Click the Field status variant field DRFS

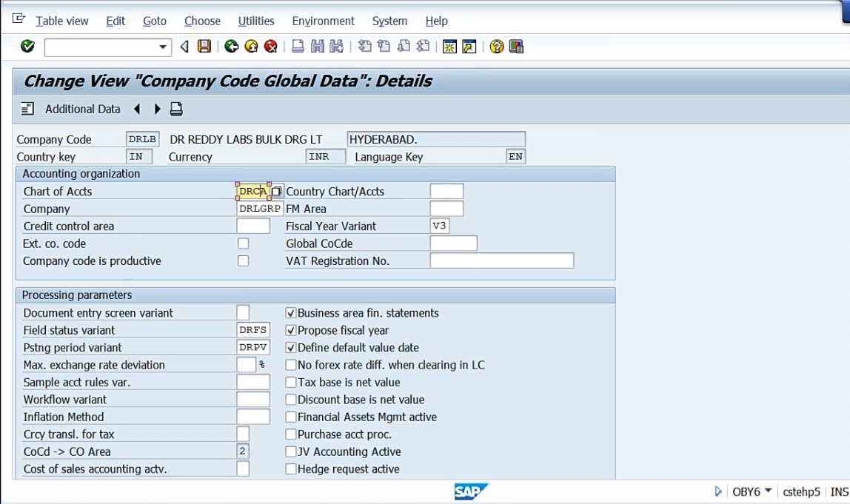tap(253, 330)
